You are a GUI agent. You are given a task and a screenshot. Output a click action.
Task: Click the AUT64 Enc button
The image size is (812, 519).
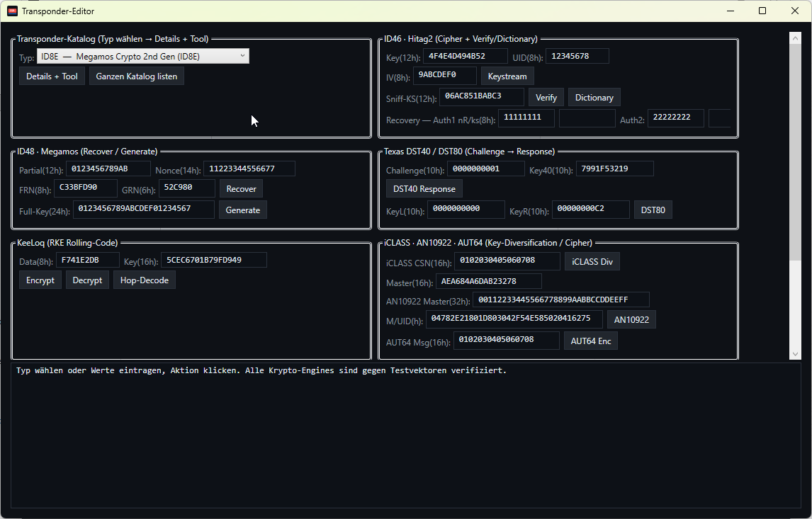click(591, 341)
